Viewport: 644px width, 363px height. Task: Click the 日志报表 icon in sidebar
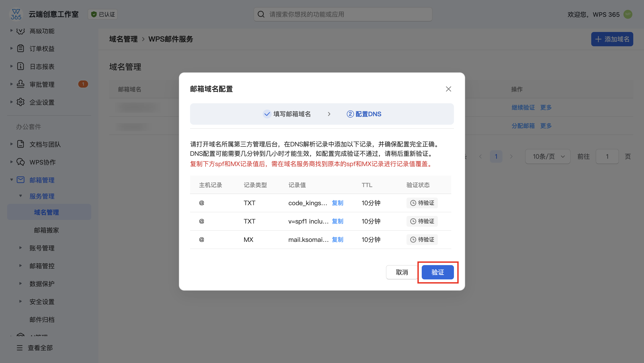[x=21, y=66]
